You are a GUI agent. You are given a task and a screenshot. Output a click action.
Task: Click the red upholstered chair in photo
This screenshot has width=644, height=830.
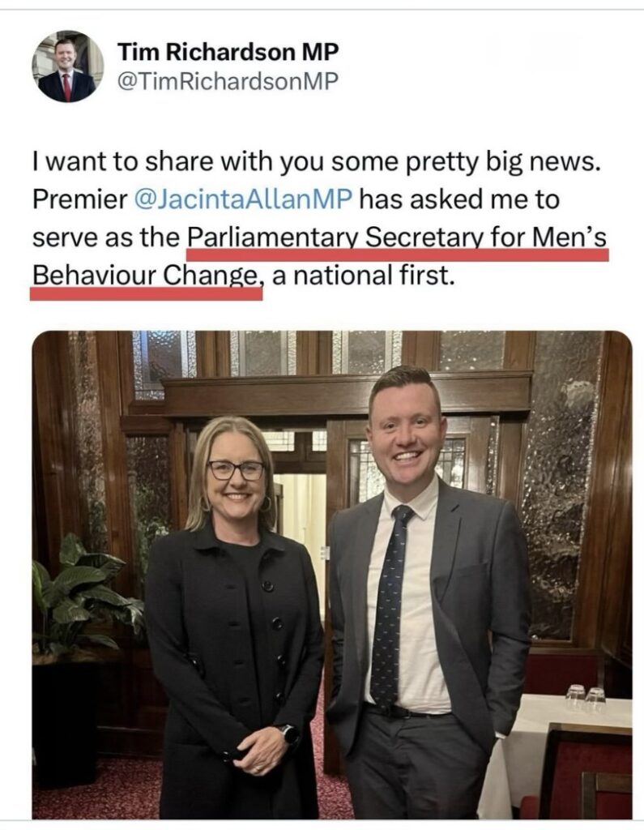(x=584, y=772)
